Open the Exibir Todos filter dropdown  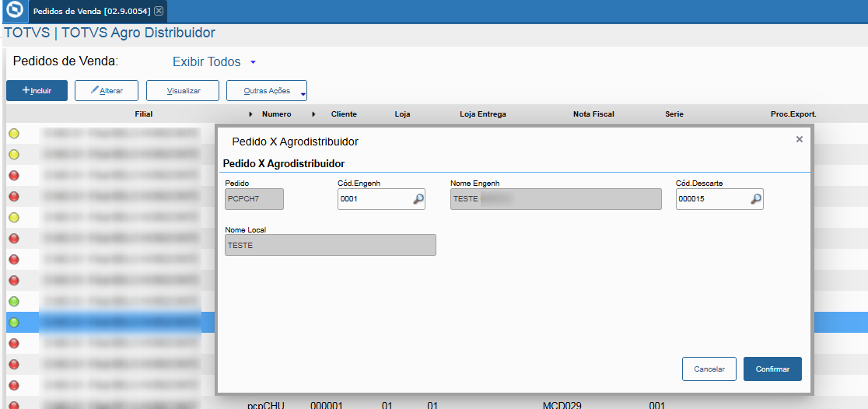[214, 62]
